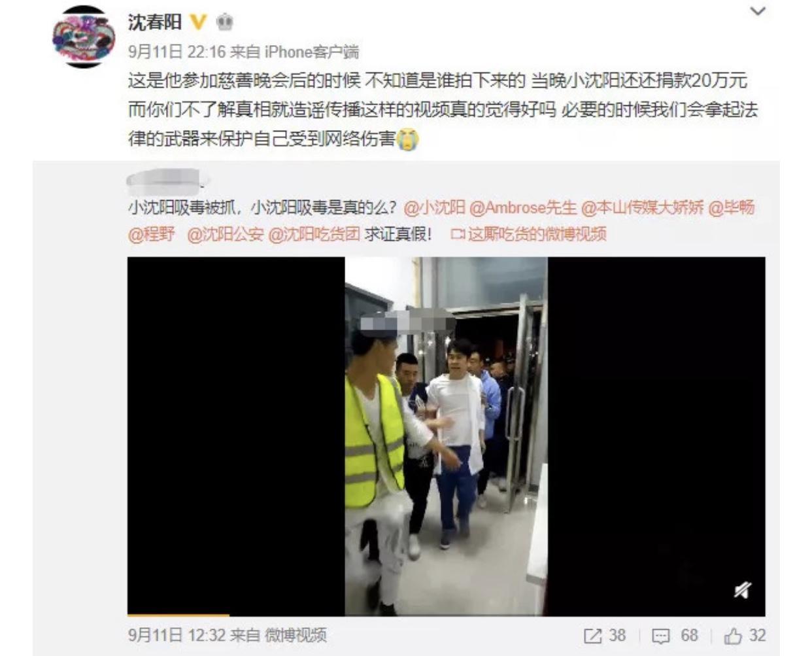Open 这厮吃货的微博视频 video link
Image resolution: width=812 pixels, height=656 pixels.
tap(529, 234)
